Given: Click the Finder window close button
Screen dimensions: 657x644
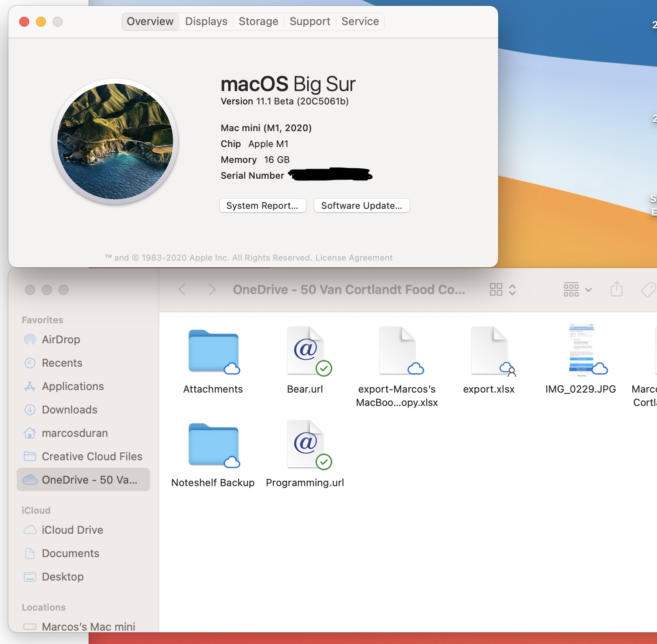Looking at the screenshot, I should pyautogui.click(x=30, y=290).
